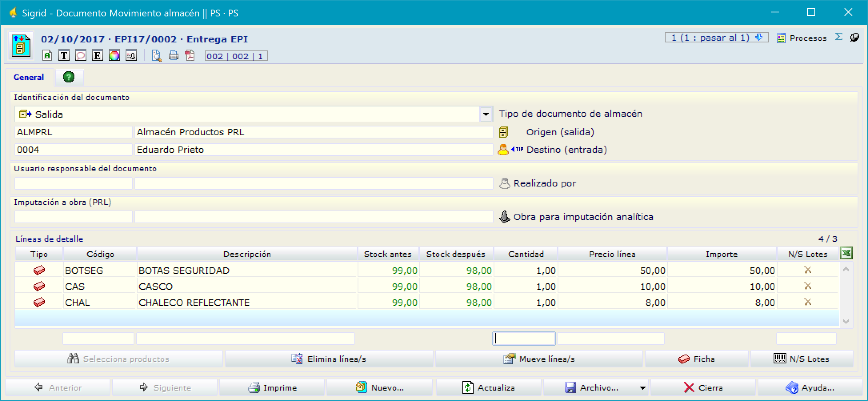The width and height of the screenshot is (868, 401).
Task: Click the black sphere icon at top right
Action: point(854,37)
